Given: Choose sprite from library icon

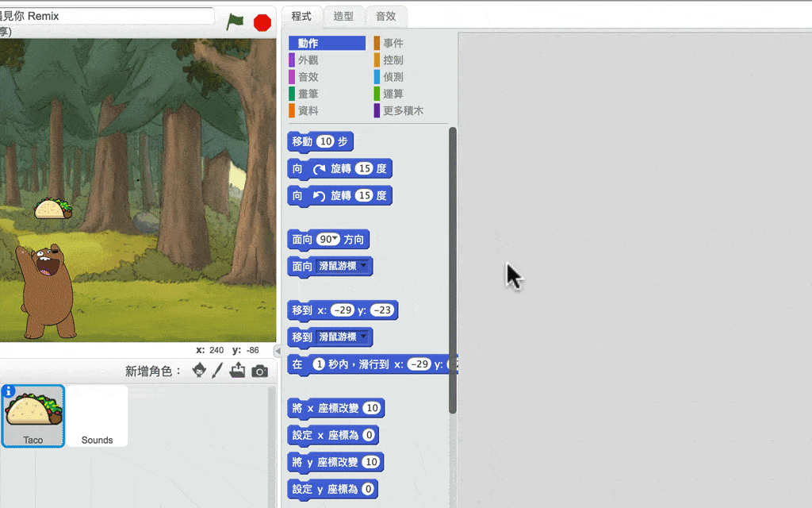Looking at the screenshot, I should [199, 370].
